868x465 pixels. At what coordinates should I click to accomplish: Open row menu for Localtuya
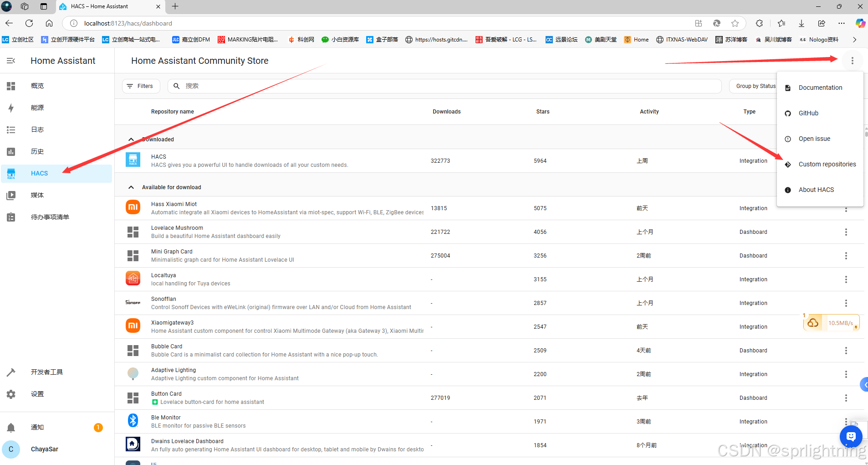point(846,279)
